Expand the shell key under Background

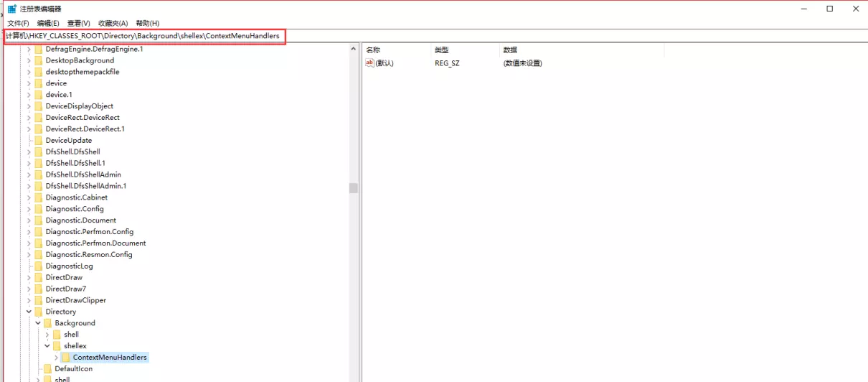coord(47,335)
